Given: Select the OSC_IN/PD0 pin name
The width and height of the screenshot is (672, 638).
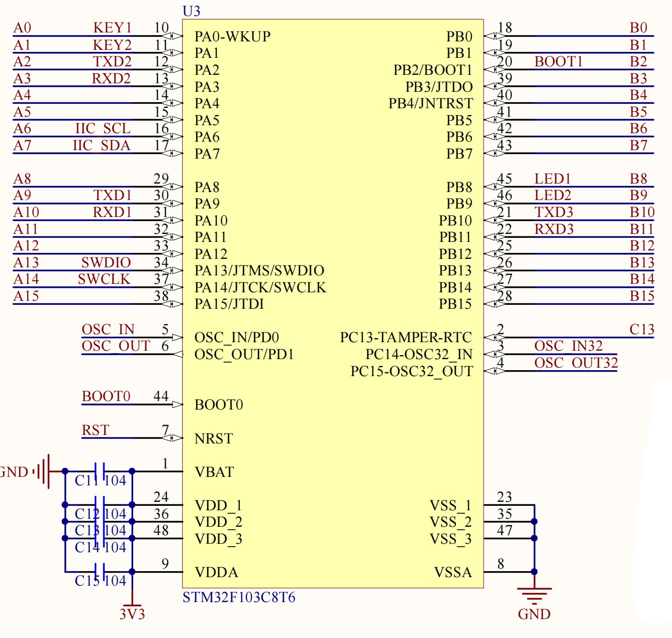Looking at the screenshot, I should [x=237, y=338].
